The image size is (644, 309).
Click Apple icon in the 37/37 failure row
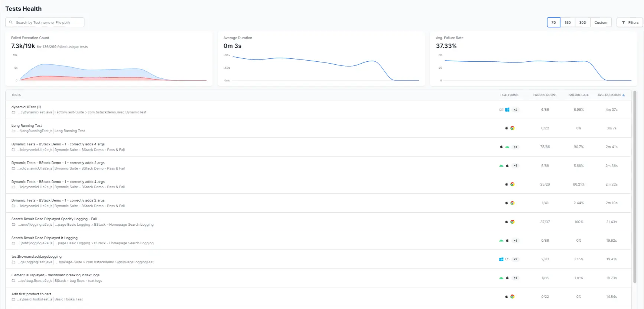coord(506,222)
